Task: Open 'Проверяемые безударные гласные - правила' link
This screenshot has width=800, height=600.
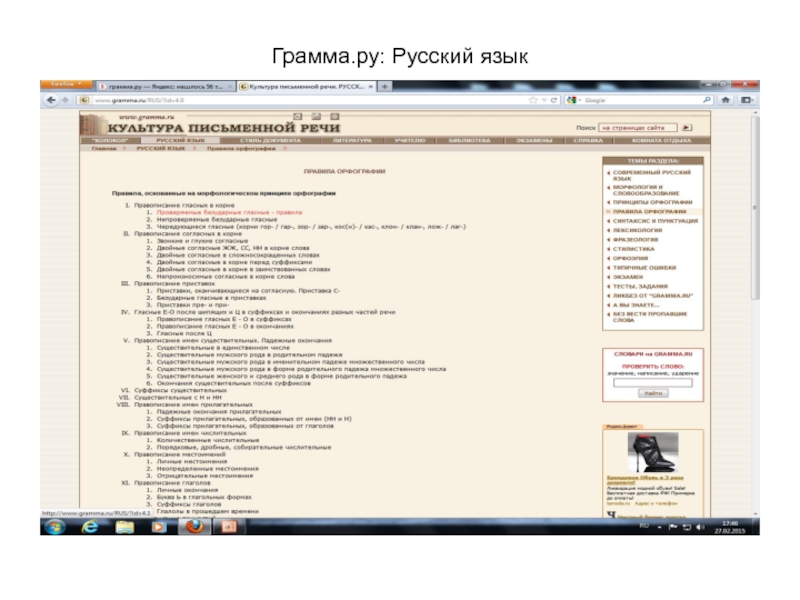Action: pyautogui.click(x=229, y=212)
